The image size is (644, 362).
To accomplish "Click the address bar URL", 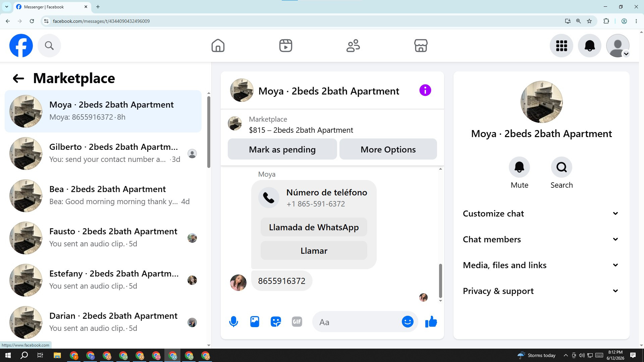I will pyautogui.click(x=101, y=21).
